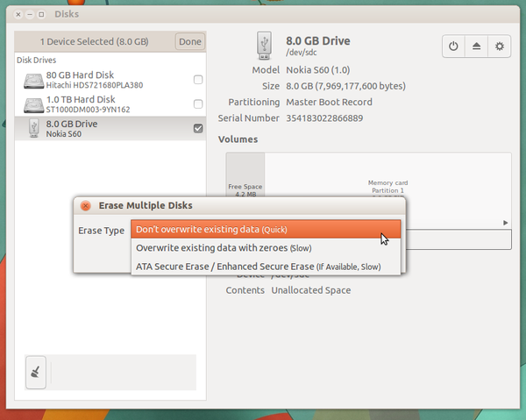This screenshot has height=420, width=526.
Task: Open the gear settings menu
Action: pyautogui.click(x=500, y=46)
